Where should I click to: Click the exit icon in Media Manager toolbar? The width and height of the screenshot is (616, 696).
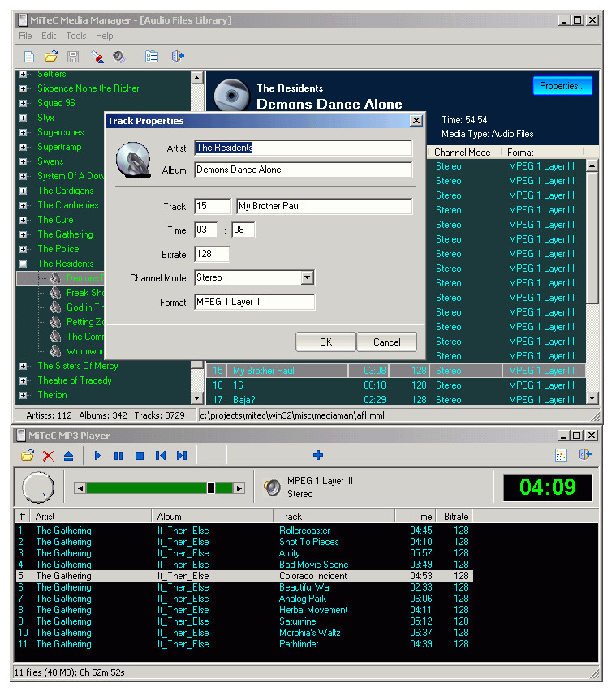coord(178,56)
